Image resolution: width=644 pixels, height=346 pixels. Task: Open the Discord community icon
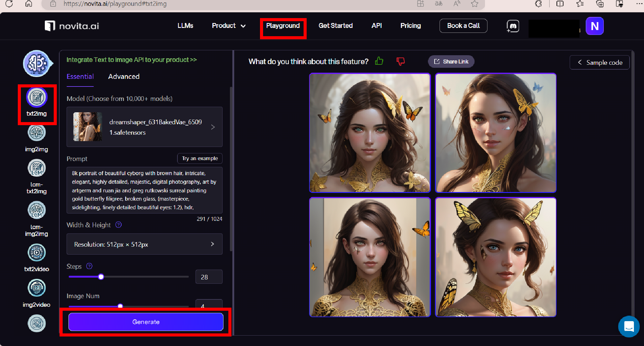click(513, 26)
